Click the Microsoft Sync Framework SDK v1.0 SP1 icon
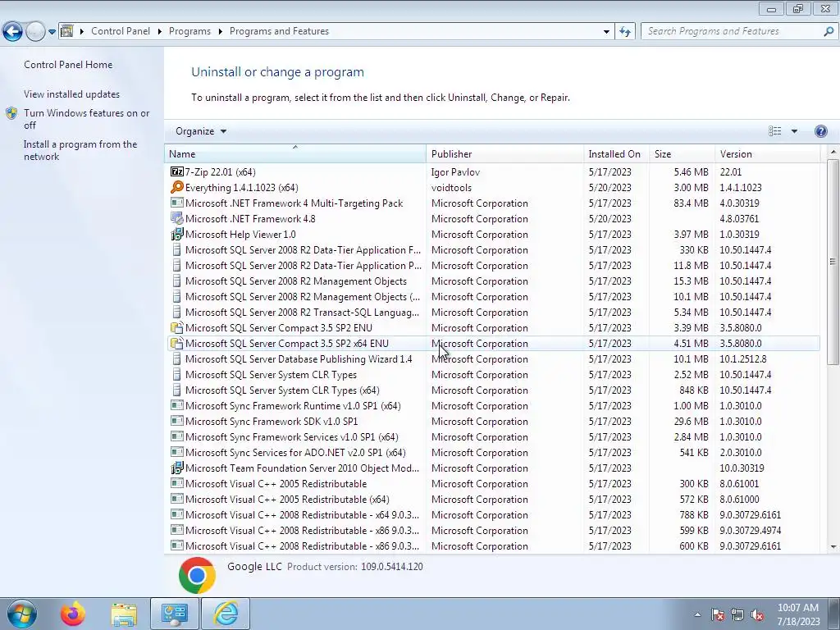 [x=177, y=421]
